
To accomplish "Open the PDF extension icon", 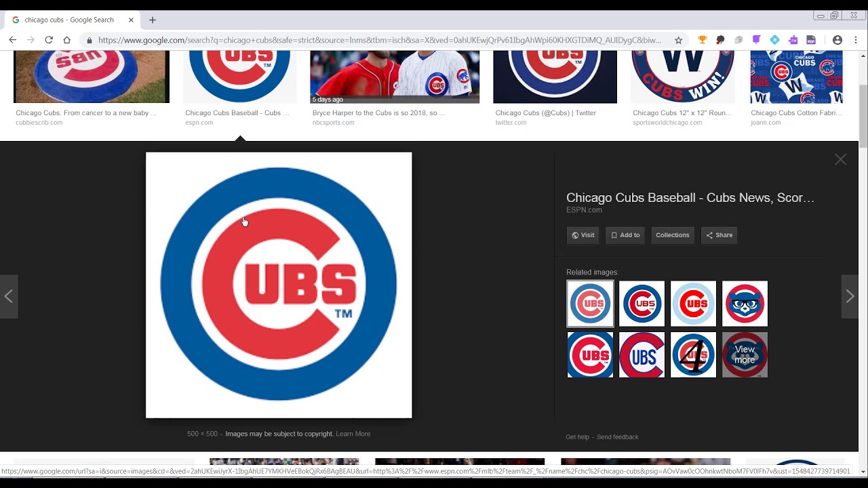I will coord(811,40).
